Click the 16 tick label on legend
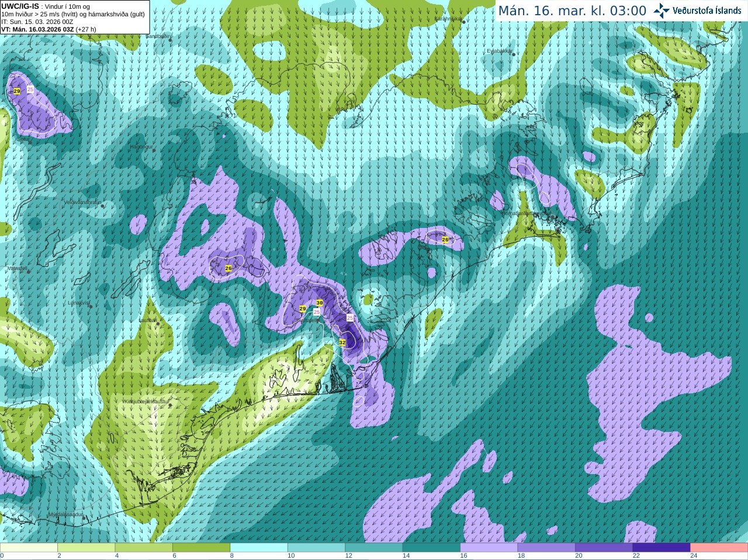The height and width of the screenshot is (560, 748). click(x=463, y=556)
